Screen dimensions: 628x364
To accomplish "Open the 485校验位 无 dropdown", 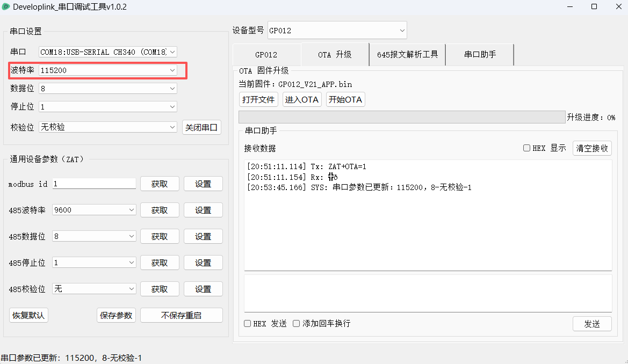I will [x=94, y=289].
